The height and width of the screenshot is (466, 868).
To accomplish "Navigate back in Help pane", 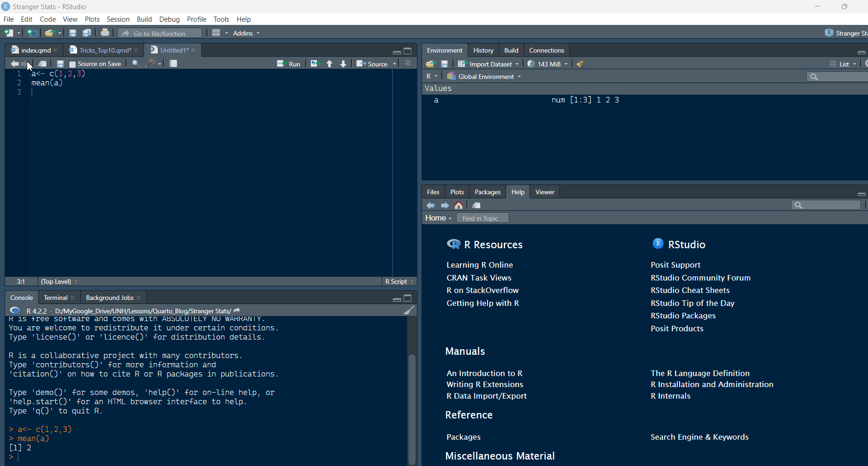I will 430,205.
